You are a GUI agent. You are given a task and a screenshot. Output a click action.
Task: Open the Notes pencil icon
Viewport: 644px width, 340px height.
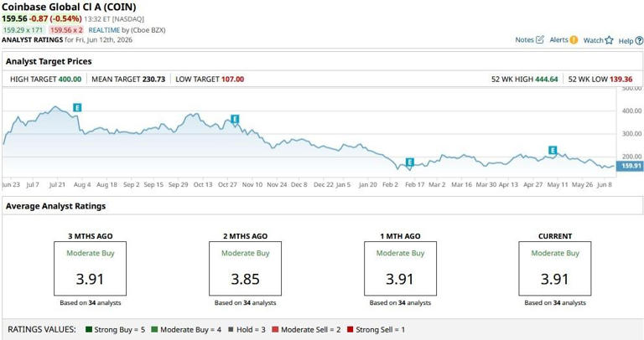pos(540,39)
